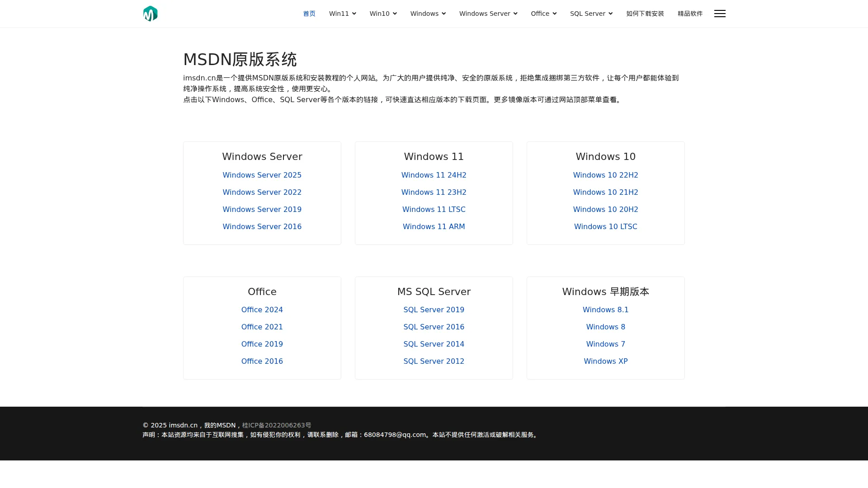Viewport: 868px width, 488px height.
Task: Open Windows 11 ARM link
Action: click(x=434, y=227)
